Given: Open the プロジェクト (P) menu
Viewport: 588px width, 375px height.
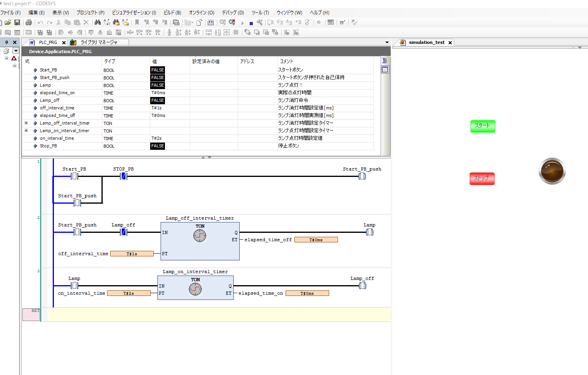Looking at the screenshot, I should (x=90, y=12).
